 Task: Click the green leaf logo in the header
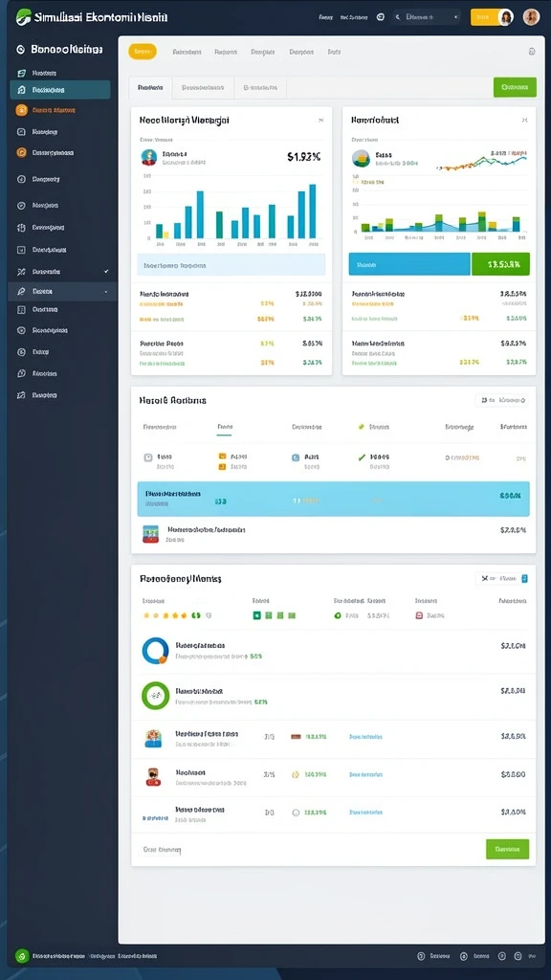[x=24, y=17]
